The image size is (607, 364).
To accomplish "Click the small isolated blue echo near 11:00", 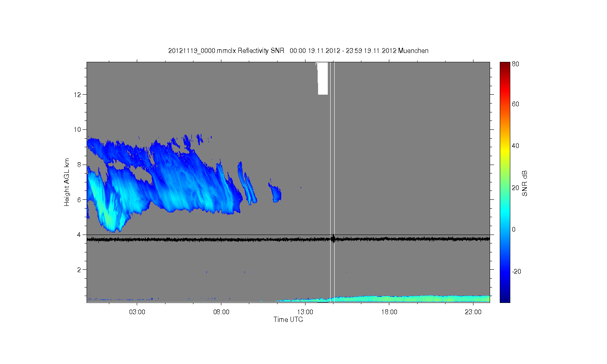I will point(275,192).
